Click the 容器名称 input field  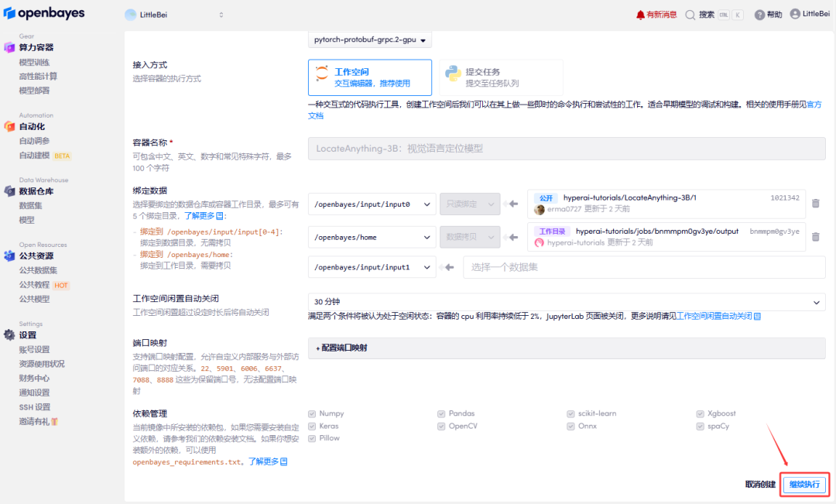pyautogui.click(x=567, y=149)
